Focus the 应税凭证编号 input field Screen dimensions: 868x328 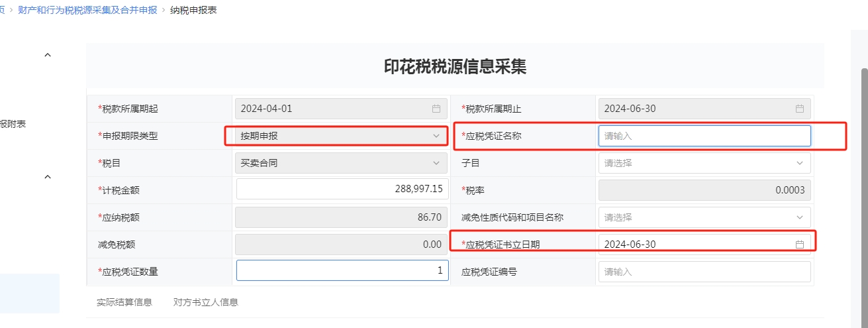(x=704, y=272)
